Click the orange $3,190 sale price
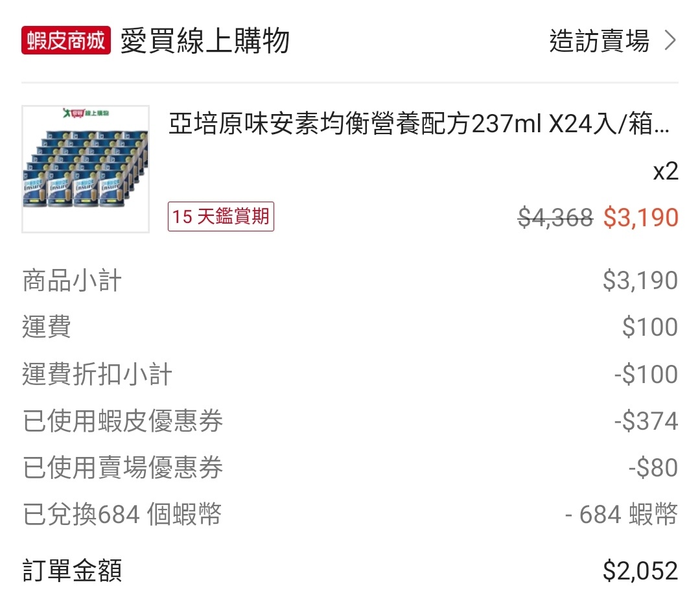700x608 pixels. 640,218
